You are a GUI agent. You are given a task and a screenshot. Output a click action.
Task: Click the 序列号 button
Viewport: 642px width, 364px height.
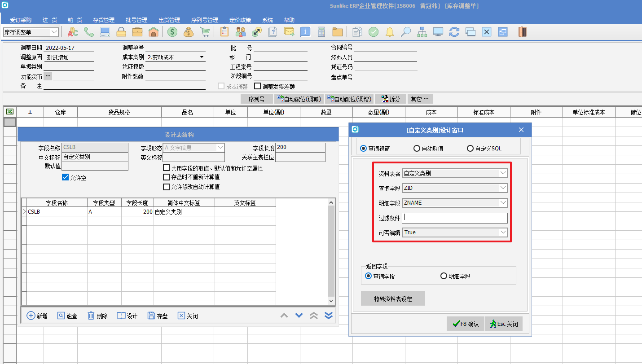[256, 99]
